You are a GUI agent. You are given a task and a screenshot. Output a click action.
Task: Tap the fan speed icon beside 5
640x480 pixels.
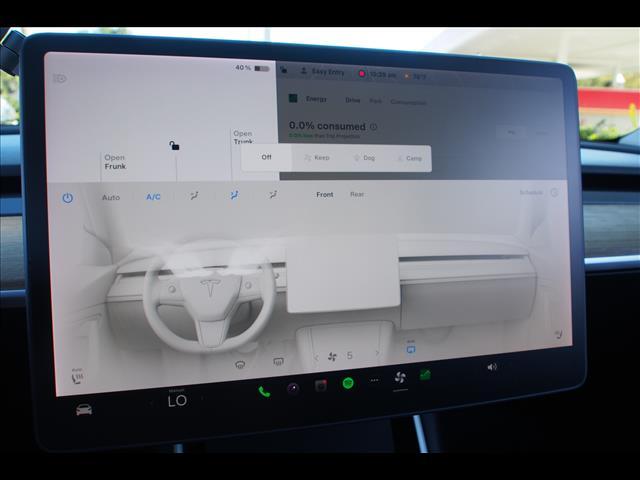click(x=333, y=357)
